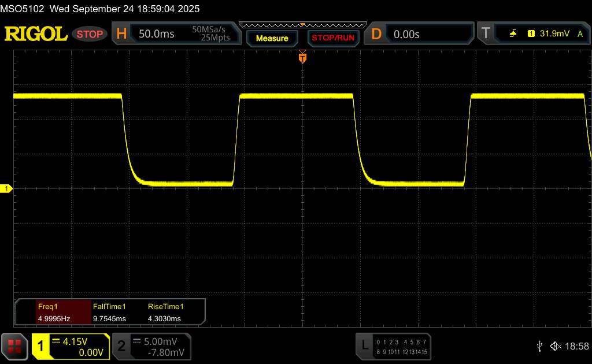This screenshot has height=364, width=592.
Task: Toggle channel 1 on or off
Action: tap(41, 346)
